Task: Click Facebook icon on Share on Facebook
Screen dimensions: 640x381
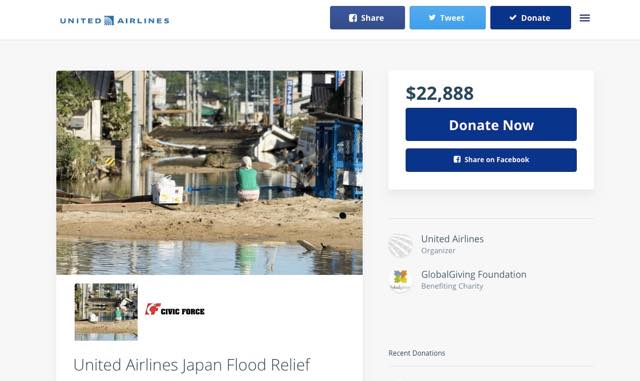Action: [457, 160]
